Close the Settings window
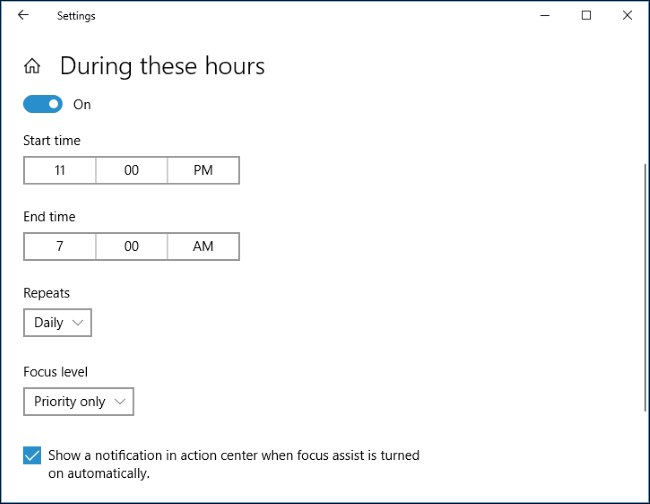 pyautogui.click(x=627, y=15)
